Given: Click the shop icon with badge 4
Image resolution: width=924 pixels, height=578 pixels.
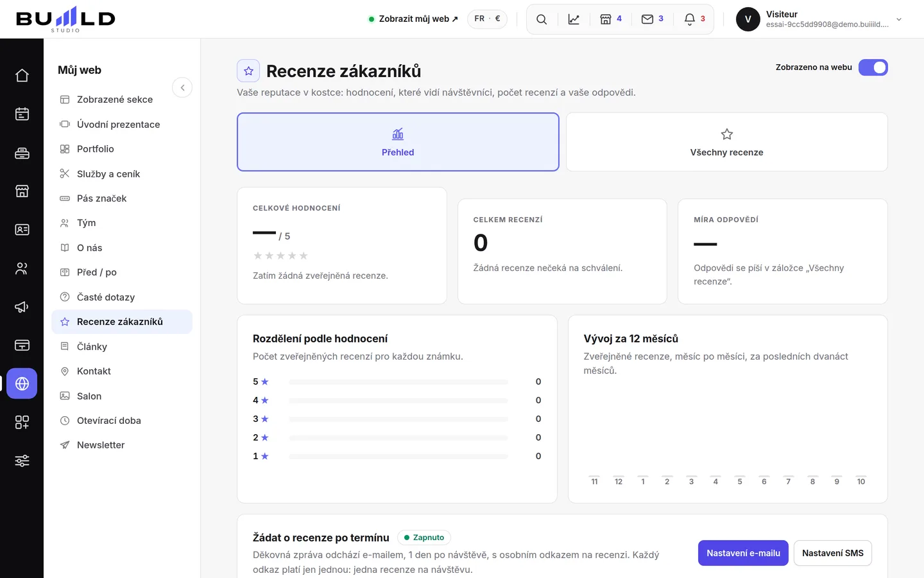Looking at the screenshot, I should pyautogui.click(x=611, y=19).
